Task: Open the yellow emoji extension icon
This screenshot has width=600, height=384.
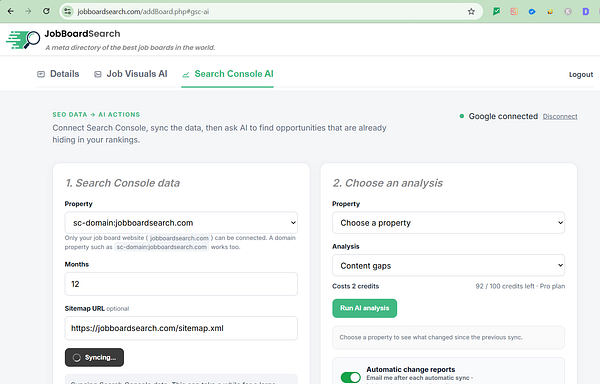Action: 550,11
